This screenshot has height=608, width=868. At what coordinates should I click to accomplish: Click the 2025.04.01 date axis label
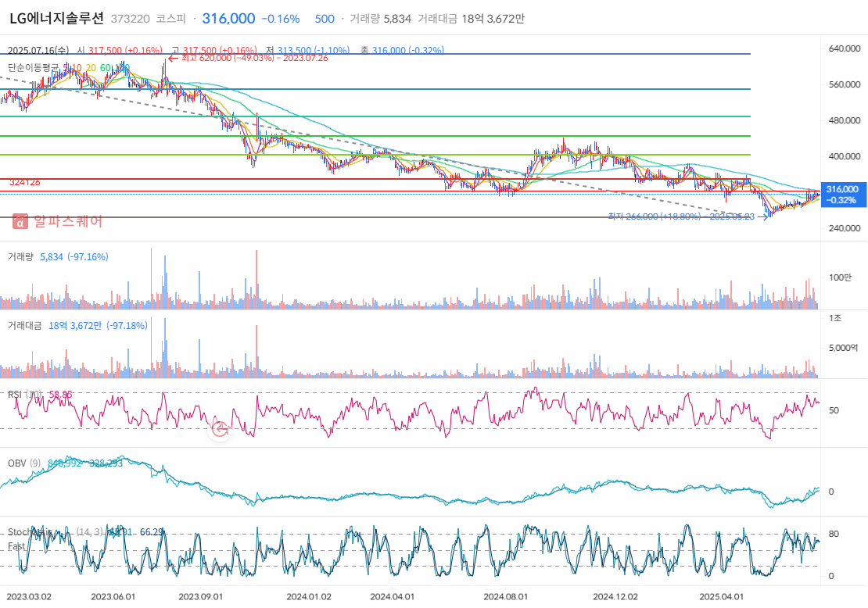pyautogui.click(x=722, y=597)
